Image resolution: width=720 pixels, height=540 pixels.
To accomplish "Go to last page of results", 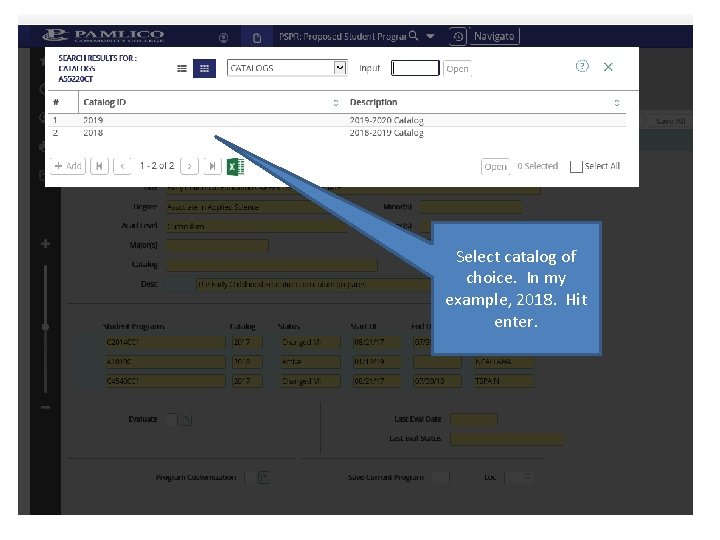I will tap(212, 166).
